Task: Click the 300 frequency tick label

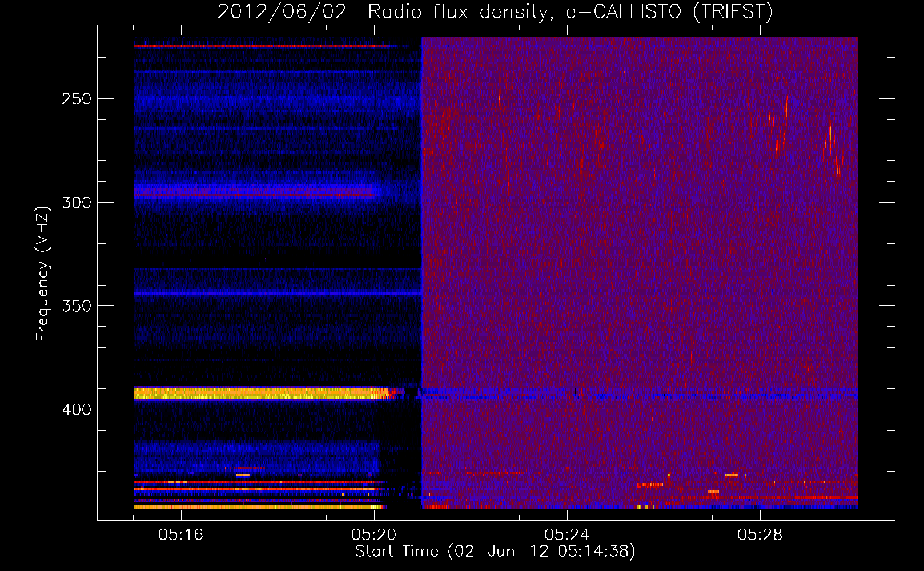Action: coord(77,203)
